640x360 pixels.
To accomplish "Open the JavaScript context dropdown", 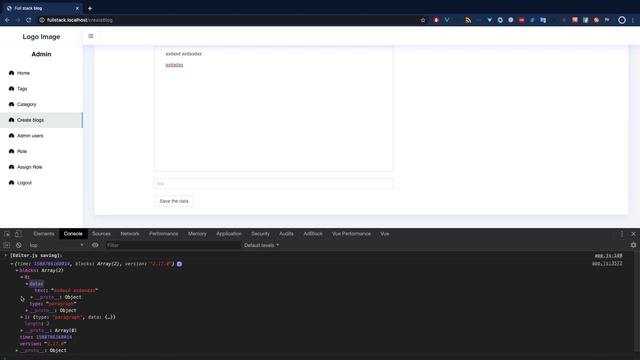I will [56, 245].
